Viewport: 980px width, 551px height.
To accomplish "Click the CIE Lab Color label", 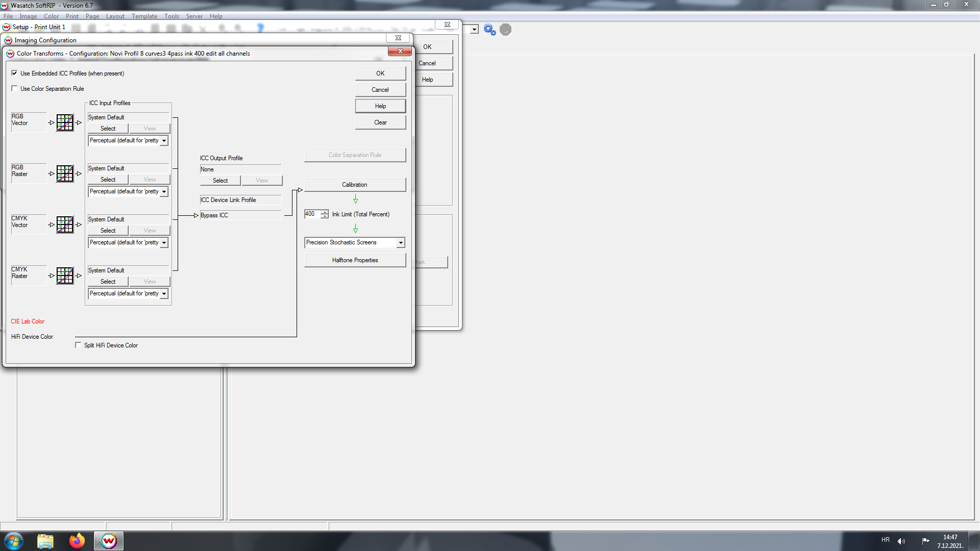I will coord(28,321).
